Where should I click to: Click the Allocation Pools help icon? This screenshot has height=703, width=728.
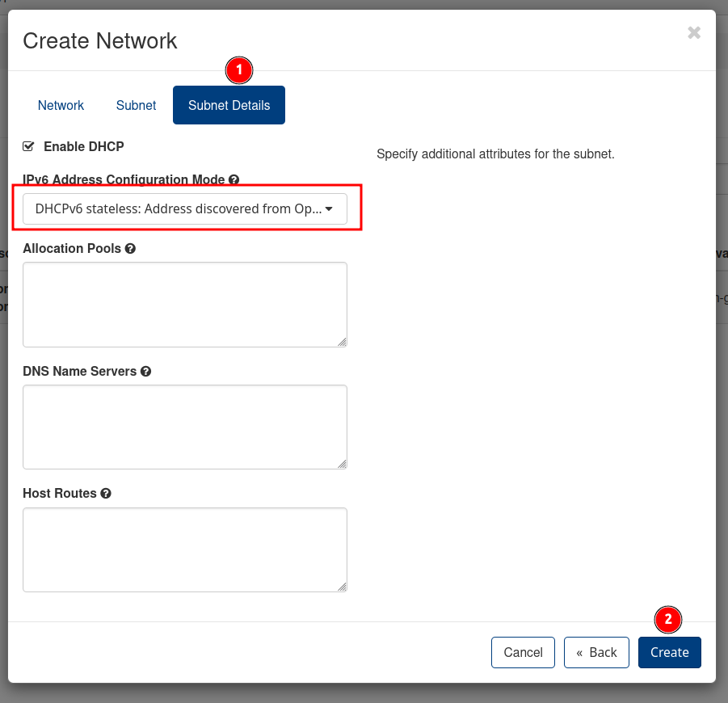tap(130, 249)
